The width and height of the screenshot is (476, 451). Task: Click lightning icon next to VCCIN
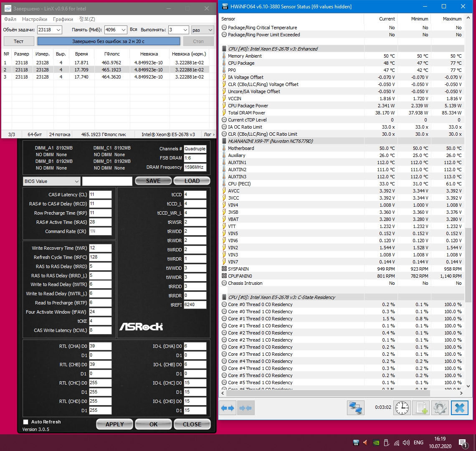[x=224, y=99]
